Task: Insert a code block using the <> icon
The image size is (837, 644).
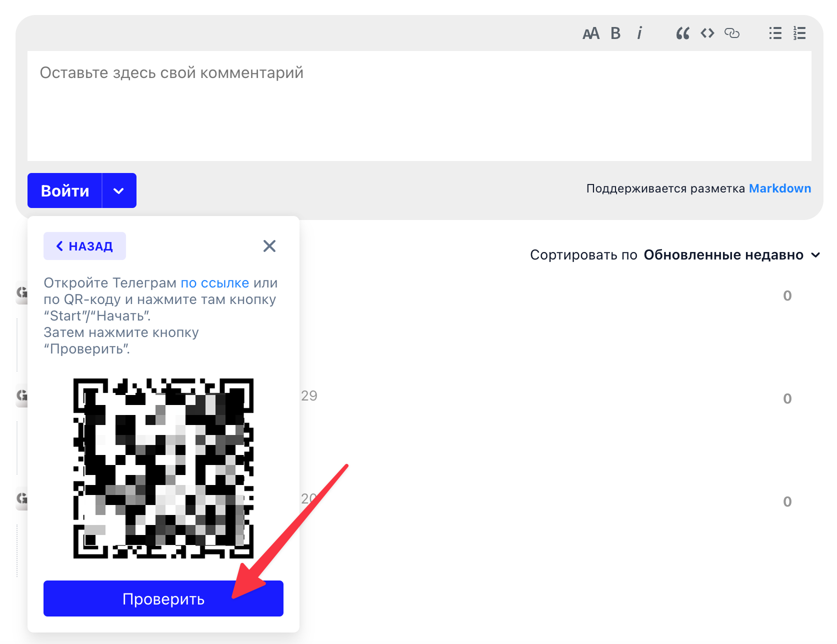Action: (707, 33)
